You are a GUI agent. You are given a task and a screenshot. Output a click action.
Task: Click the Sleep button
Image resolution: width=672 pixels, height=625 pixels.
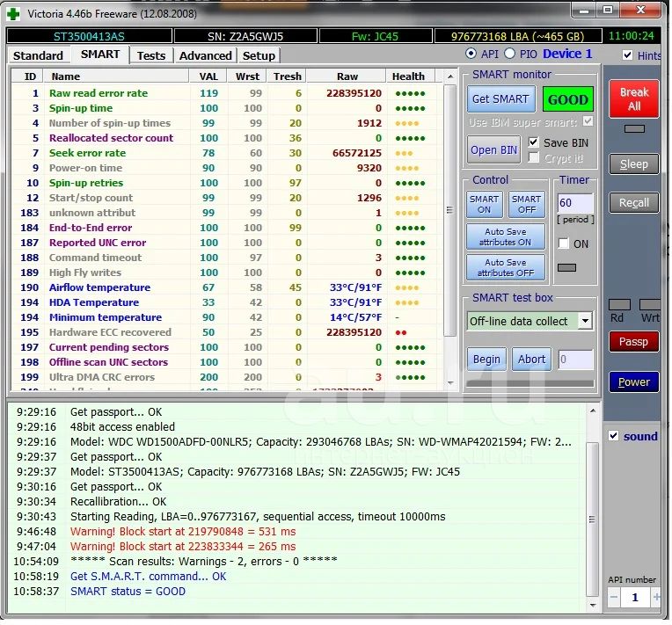(634, 164)
